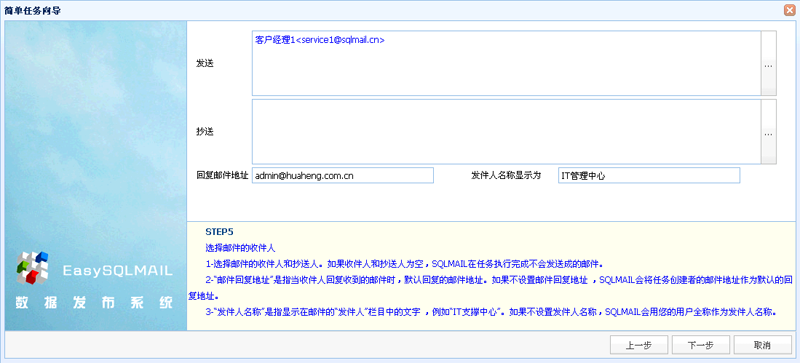This screenshot has width=800, height=363.
Task: Open recipient picker beside 抄送 box
Action: pyautogui.click(x=768, y=132)
